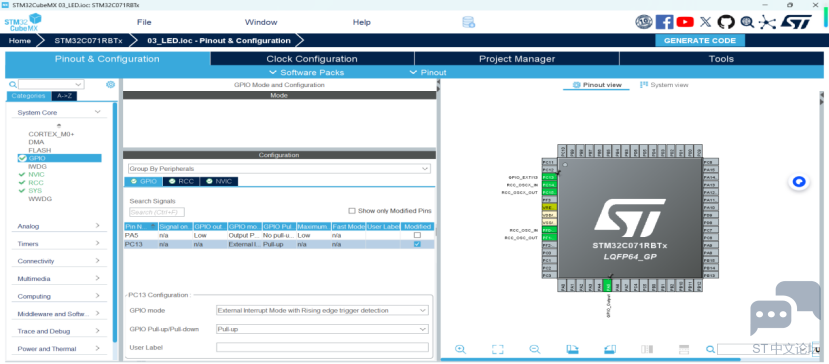Click the ST logo at top right

click(796, 22)
